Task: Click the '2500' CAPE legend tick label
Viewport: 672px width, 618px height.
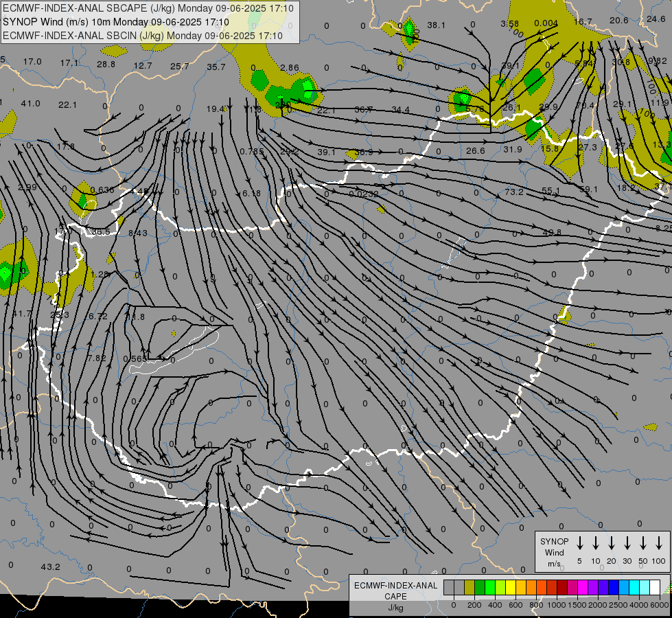Action: click(x=618, y=605)
